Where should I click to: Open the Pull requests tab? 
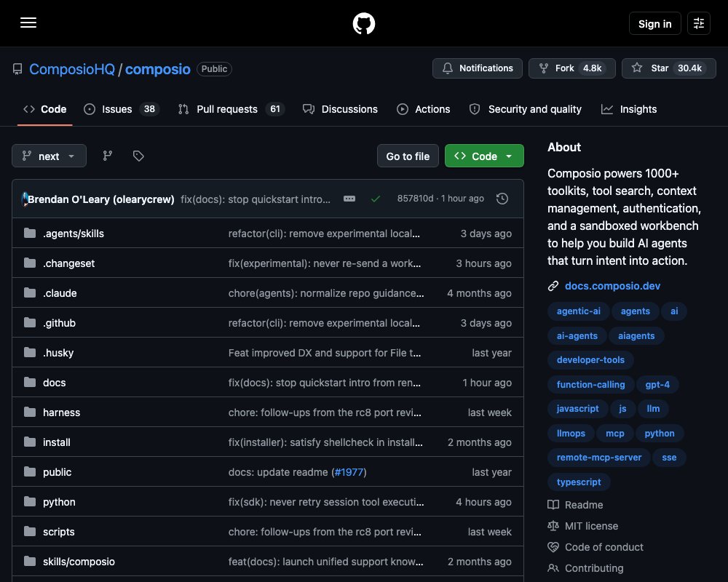232,109
